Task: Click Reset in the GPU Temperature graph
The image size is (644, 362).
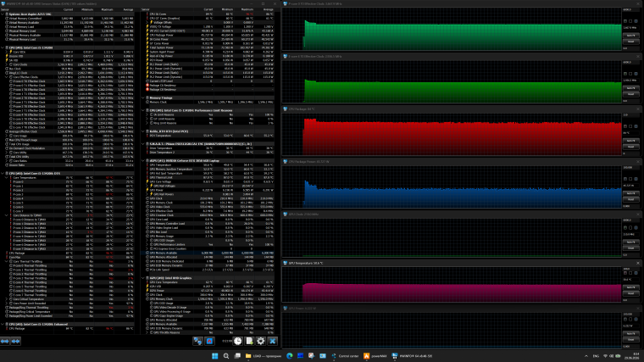Action: pyautogui.click(x=630, y=293)
